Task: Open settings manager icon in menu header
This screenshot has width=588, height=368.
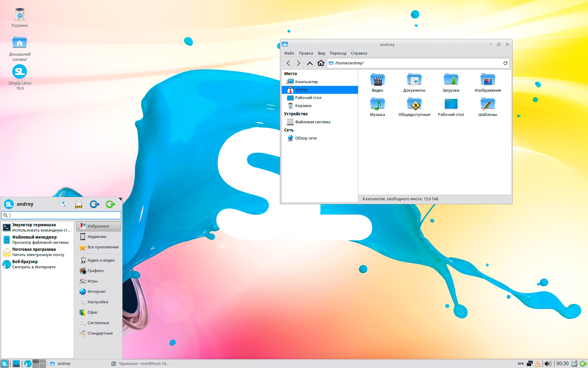Action: [x=64, y=204]
